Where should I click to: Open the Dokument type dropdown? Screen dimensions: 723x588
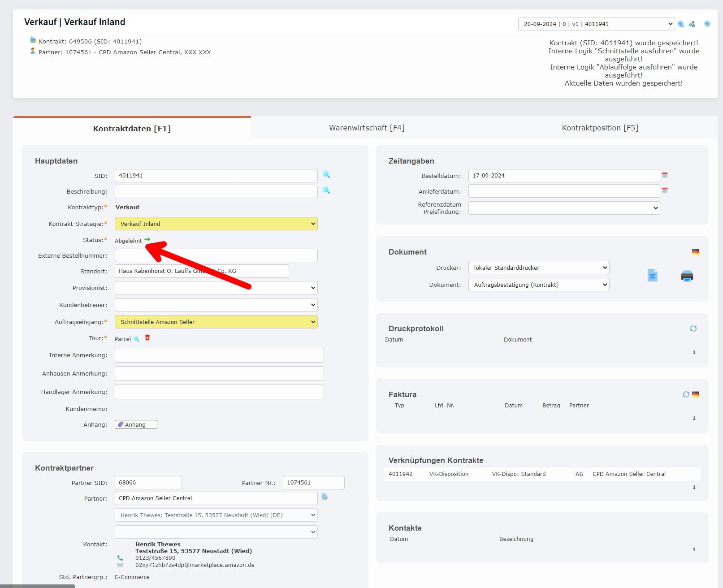[x=538, y=285]
